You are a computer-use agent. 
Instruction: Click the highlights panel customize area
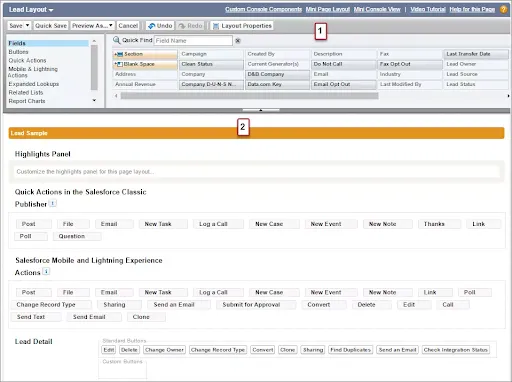coord(257,172)
